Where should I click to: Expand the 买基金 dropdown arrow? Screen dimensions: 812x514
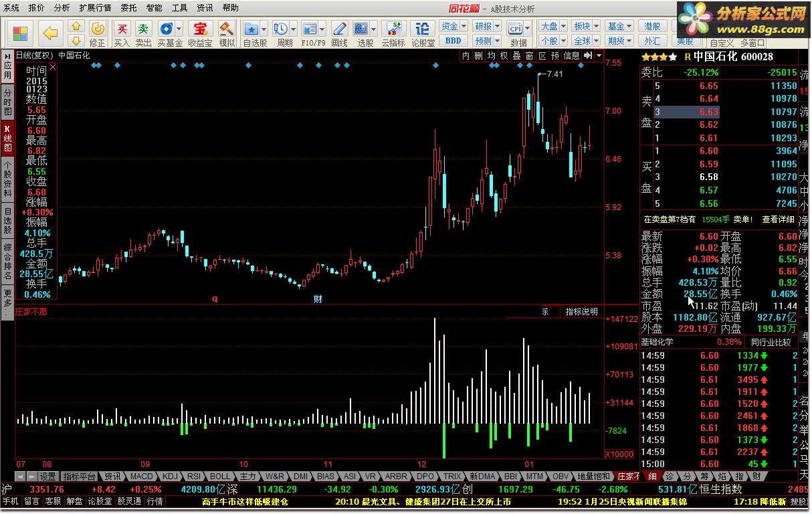point(179,29)
